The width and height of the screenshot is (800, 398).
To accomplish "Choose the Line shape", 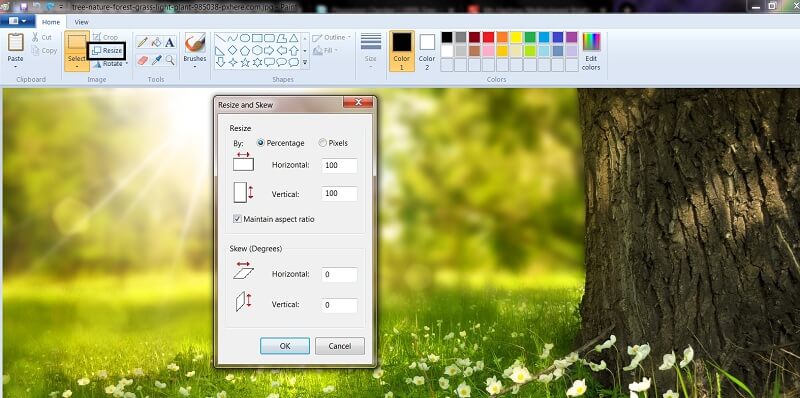I will click(x=220, y=38).
